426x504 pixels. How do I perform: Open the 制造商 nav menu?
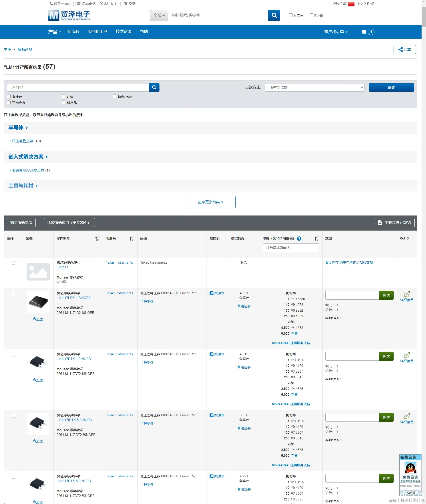point(73,32)
